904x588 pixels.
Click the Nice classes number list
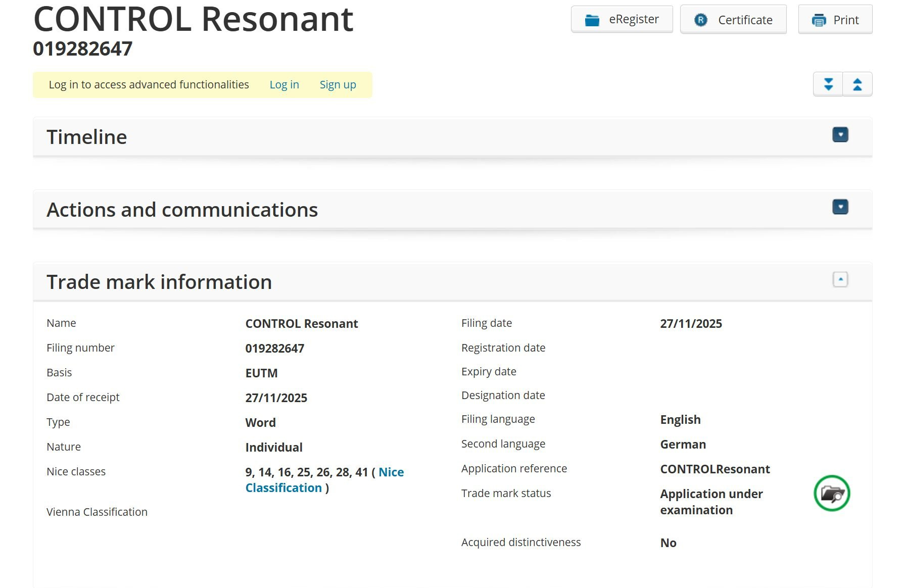click(306, 472)
